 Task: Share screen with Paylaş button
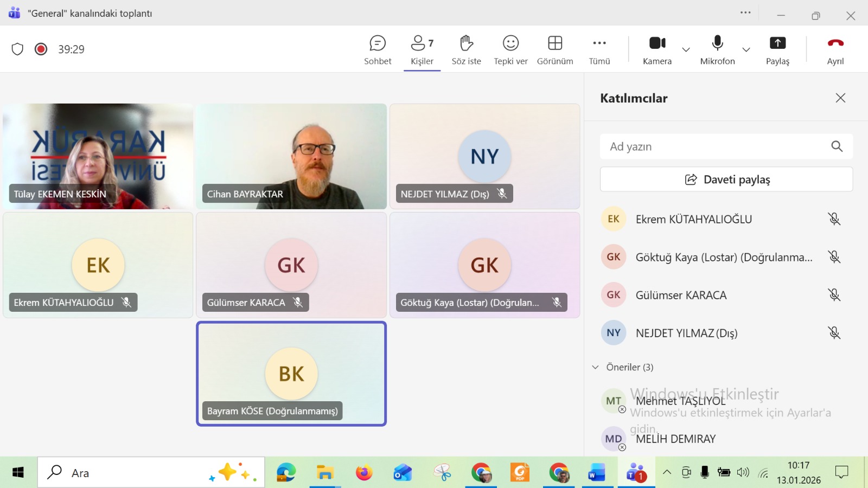(x=777, y=49)
